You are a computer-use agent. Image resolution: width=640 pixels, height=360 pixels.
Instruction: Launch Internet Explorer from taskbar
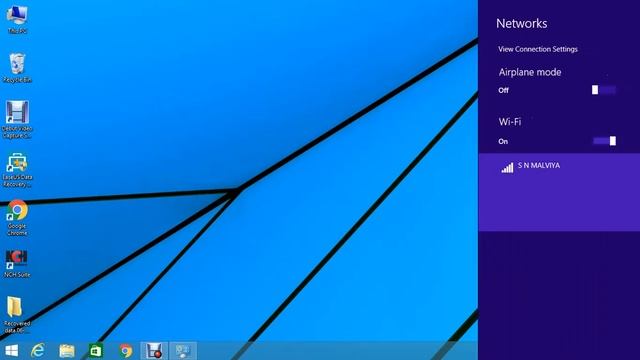click(38, 351)
